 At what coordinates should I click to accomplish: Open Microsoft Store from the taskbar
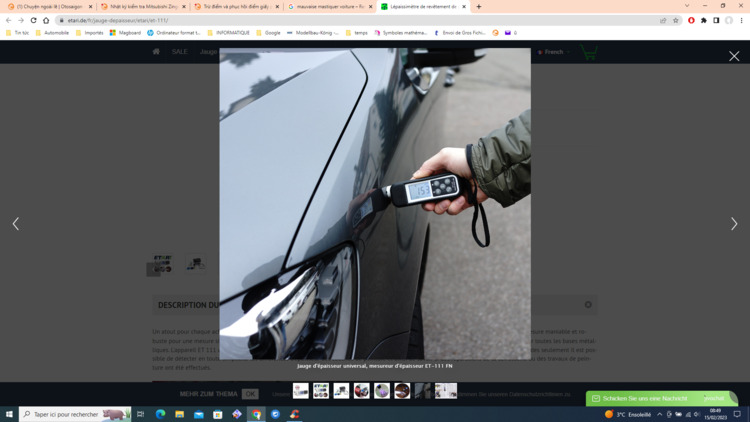pyautogui.click(x=218, y=414)
